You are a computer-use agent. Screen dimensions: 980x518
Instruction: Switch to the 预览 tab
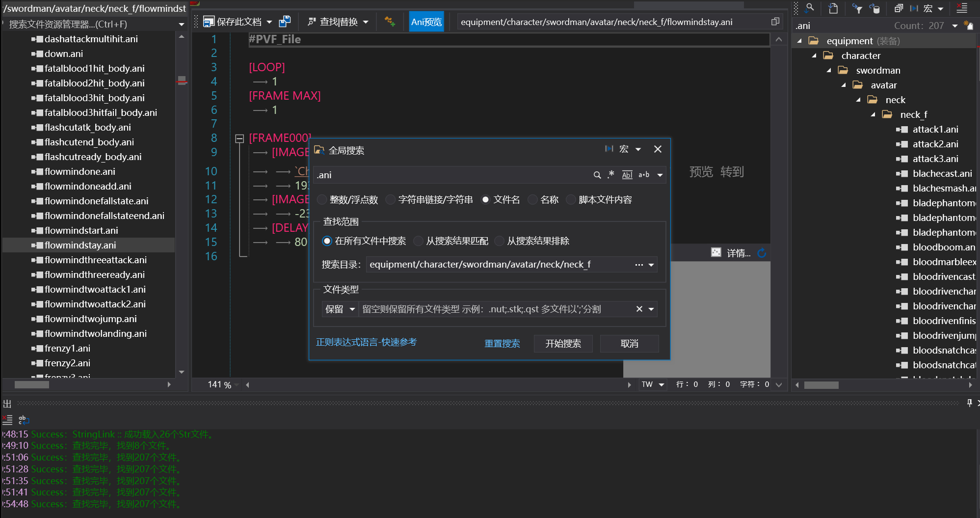[701, 172]
